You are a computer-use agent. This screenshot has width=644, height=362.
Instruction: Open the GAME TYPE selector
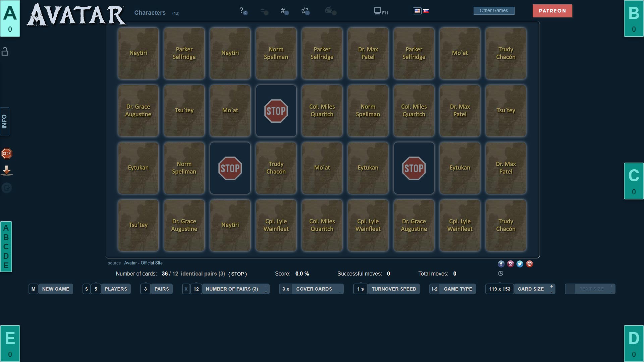coord(458,289)
